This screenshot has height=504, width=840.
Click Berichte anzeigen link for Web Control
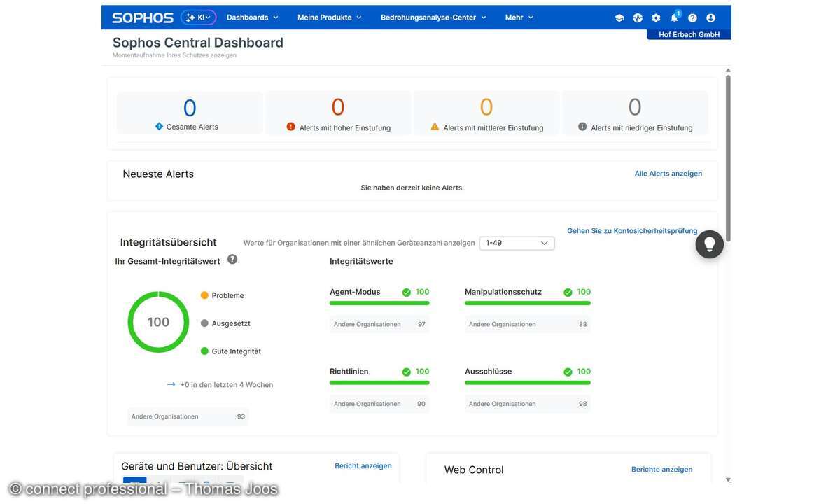(x=662, y=470)
